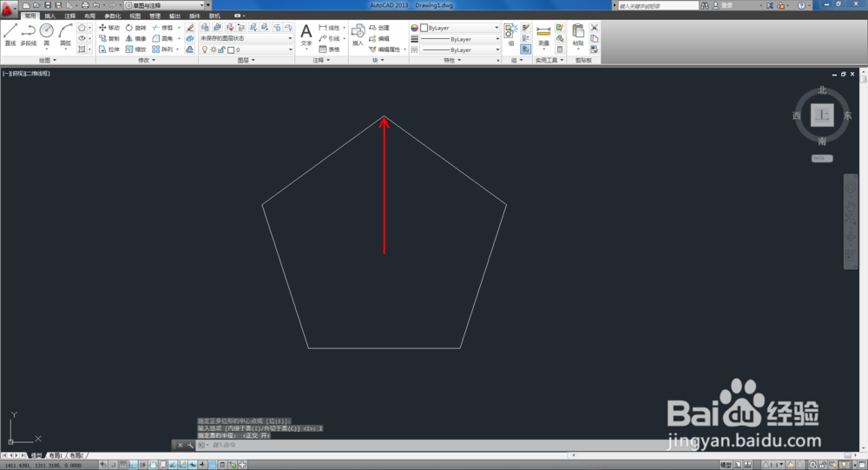The width and height of the screenshot is (868, 470).
Task: Click the keyword search input field
Action: [658, 5]
